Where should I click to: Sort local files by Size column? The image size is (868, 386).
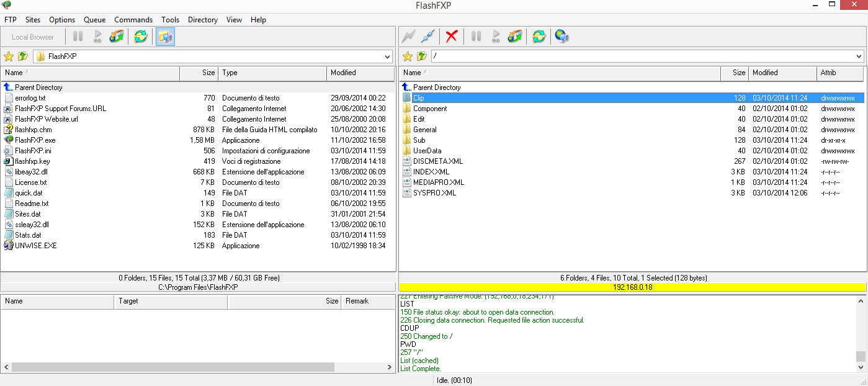point(199,73)
